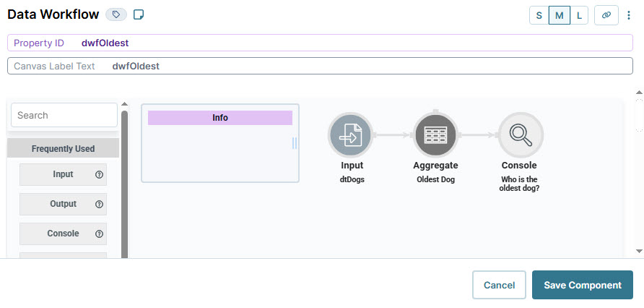Click the Info panel header
The image size is (644, 308).
point(220,118)
